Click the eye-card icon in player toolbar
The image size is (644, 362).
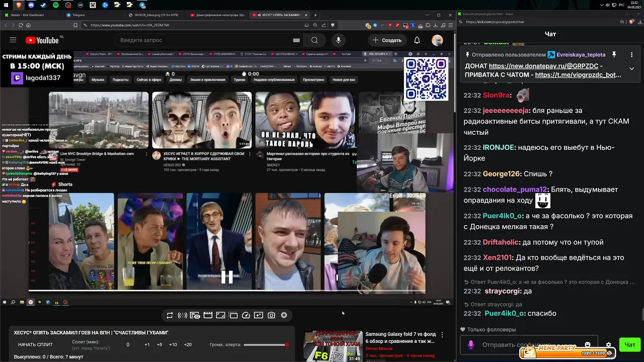[195, 315]
